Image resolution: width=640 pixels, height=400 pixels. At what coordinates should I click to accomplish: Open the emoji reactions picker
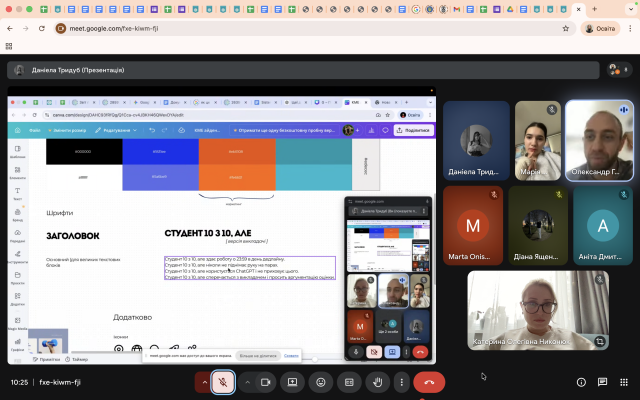(x=321, y=381)
